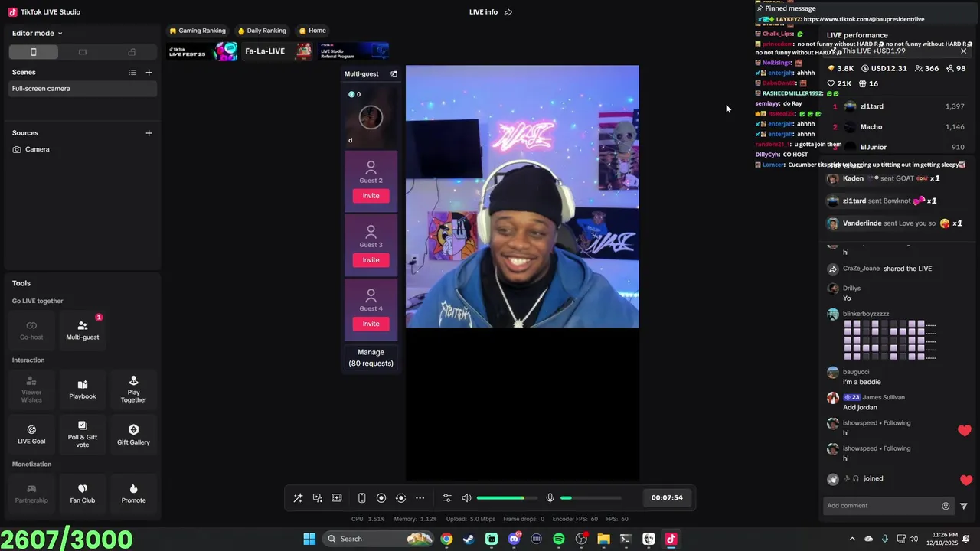
Task: Add a new scene with plus icon
Action: [x=149, y=72]
